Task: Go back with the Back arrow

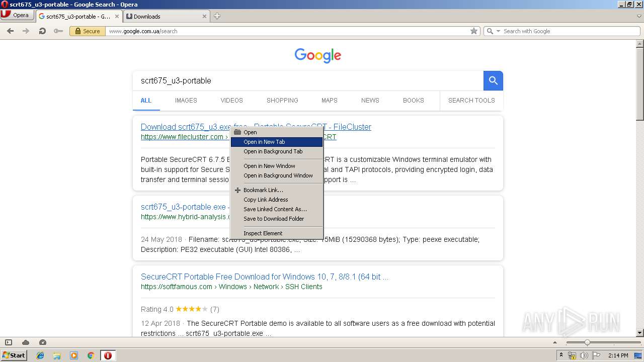Action: point(10,31)
